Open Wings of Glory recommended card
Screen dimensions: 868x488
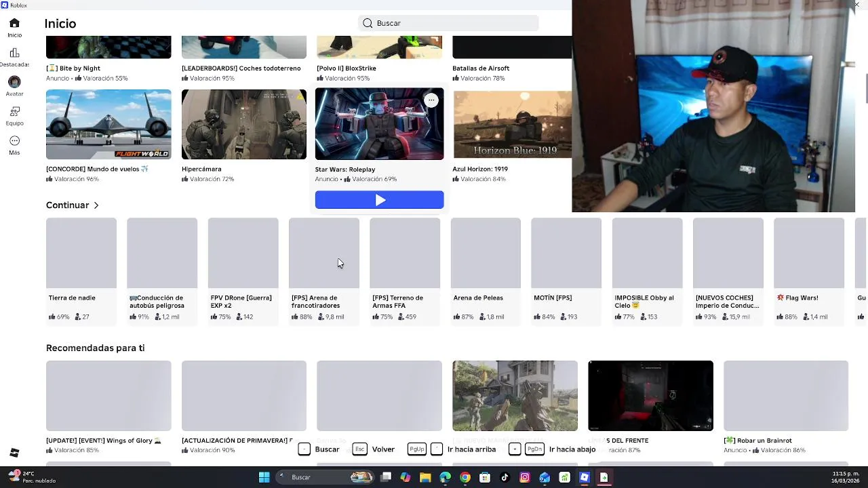pyautogui.click(x=108, y=407)
